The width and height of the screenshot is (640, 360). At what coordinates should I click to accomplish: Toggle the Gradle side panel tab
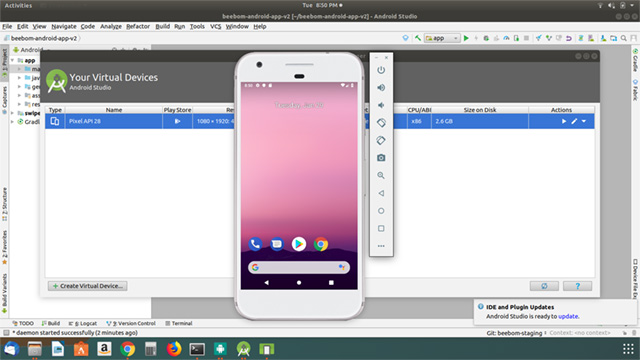pyautogui.click(x=636, y=60)
